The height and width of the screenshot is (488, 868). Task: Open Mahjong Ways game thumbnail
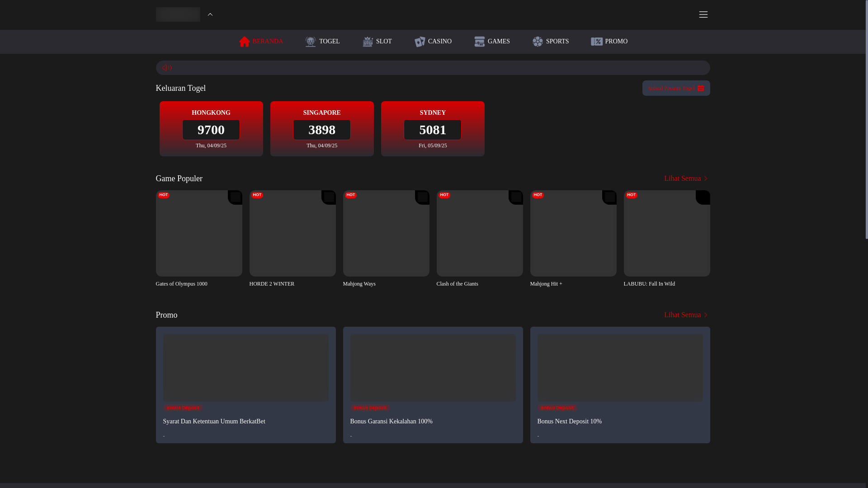coord(386,233)
